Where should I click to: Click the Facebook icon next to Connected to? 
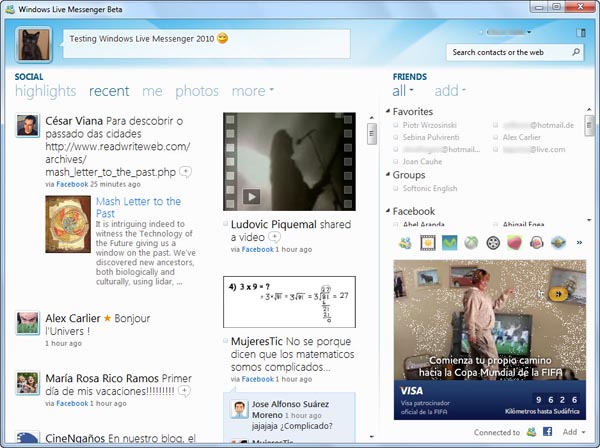[x=548, y=432]
